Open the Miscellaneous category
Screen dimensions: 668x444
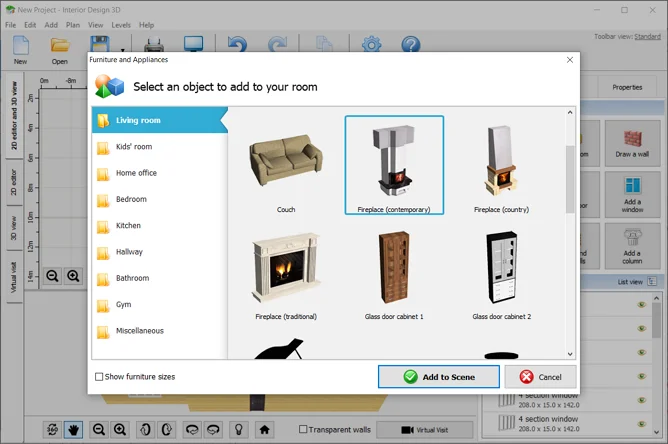click(x=159, y=331)
